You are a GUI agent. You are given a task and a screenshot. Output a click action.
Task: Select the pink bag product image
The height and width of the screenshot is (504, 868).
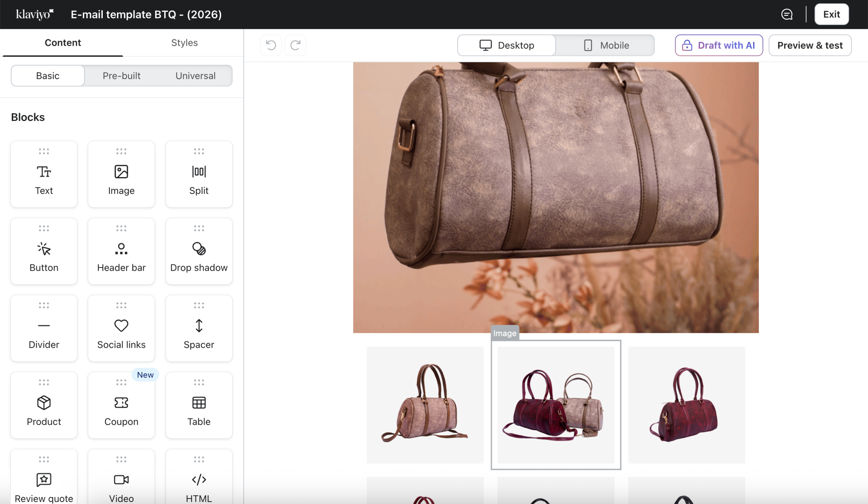click(x=425, y=405)
